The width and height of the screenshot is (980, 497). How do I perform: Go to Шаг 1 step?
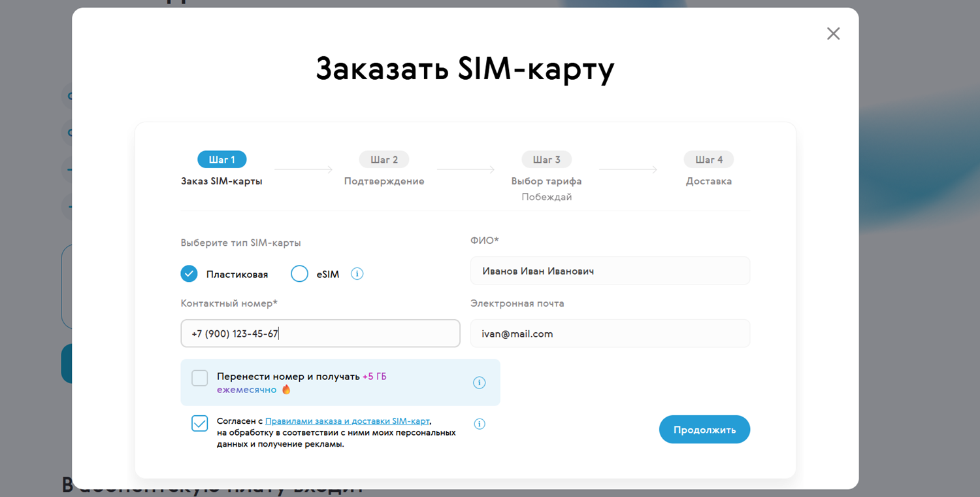pyautogui.click(x=222, y=160)
